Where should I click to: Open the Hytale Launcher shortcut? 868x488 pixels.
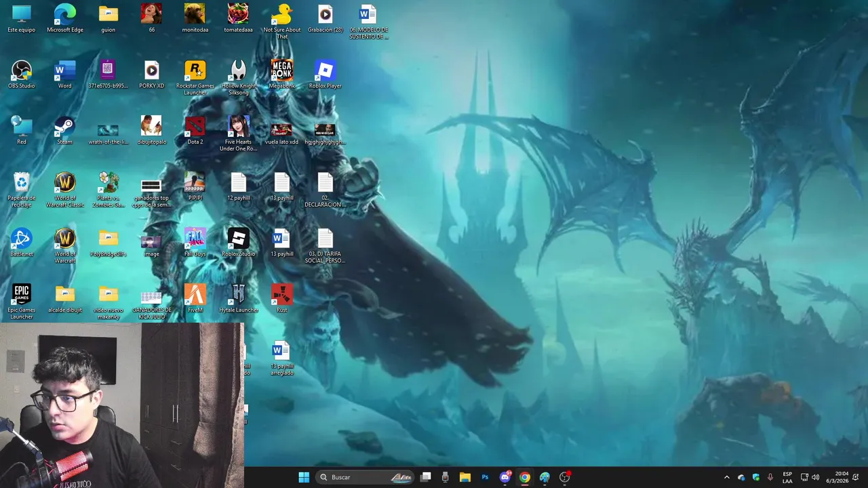[239, 299]
